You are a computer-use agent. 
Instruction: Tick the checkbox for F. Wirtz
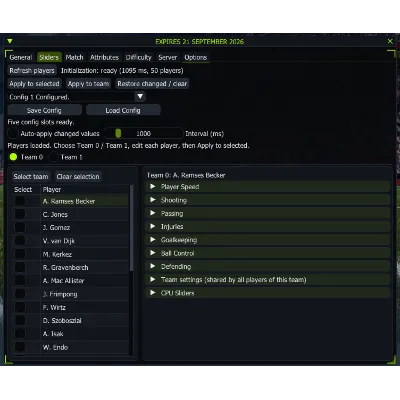(x=20, y=307)
